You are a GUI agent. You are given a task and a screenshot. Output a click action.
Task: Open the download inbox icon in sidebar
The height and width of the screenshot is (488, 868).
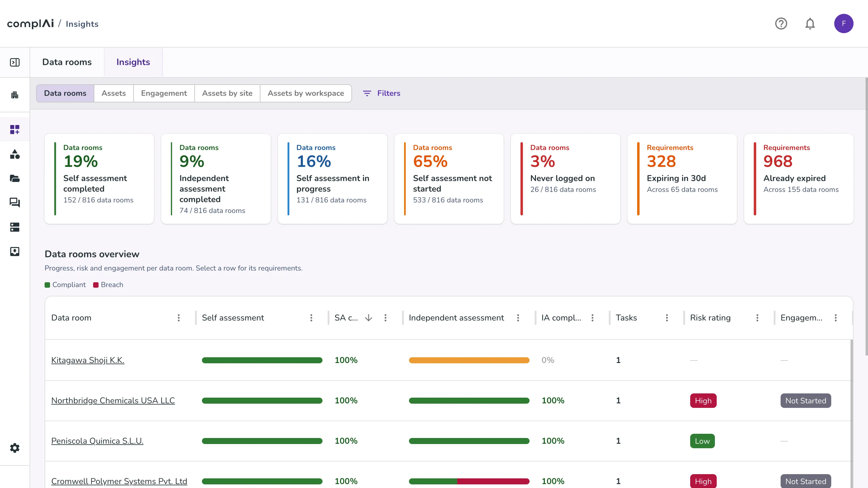point(15,252)
